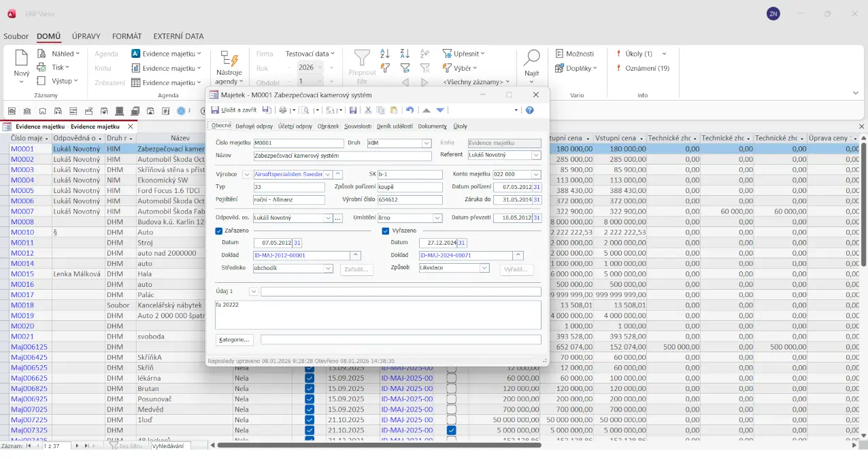Click the Undo arrow in the Majetek toolbar

[x=410, y=110]
